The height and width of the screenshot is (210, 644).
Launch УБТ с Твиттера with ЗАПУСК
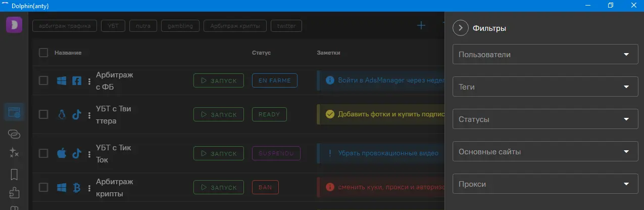click(219, 114)
